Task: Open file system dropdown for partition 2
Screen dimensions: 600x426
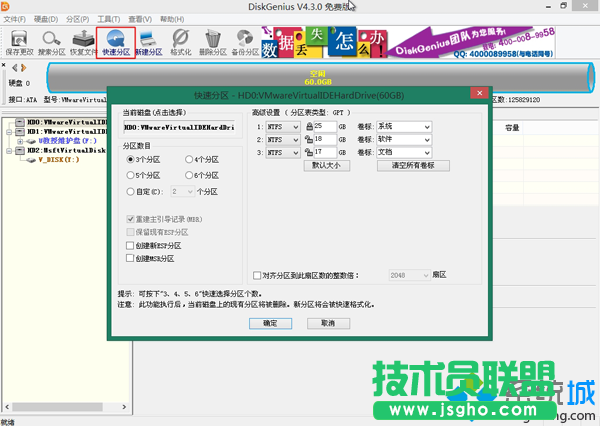Action: (283, 140)
